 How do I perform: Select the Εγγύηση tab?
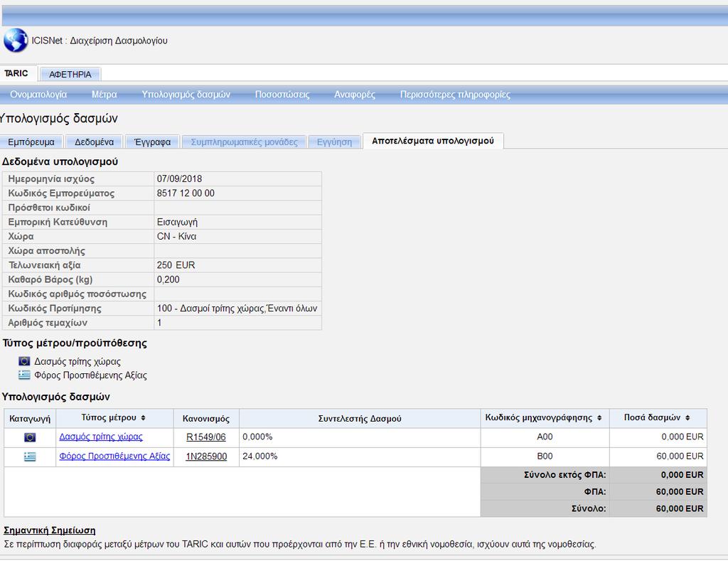click(x=334, y=141)
